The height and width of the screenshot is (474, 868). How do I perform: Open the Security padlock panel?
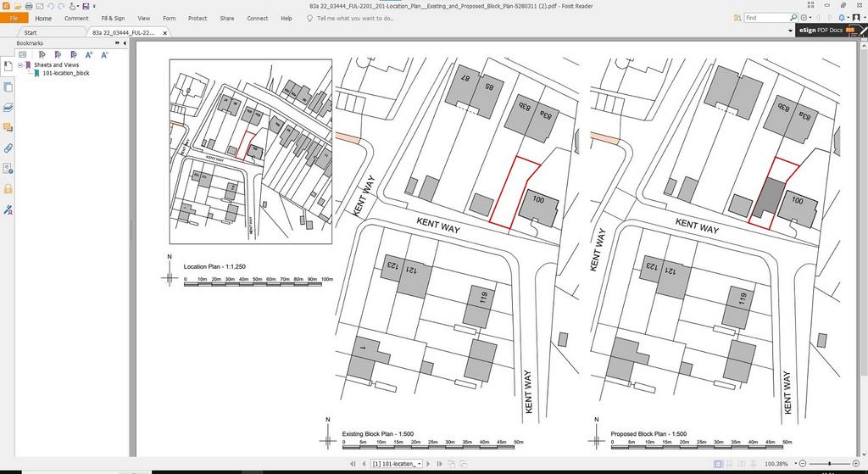8,189
